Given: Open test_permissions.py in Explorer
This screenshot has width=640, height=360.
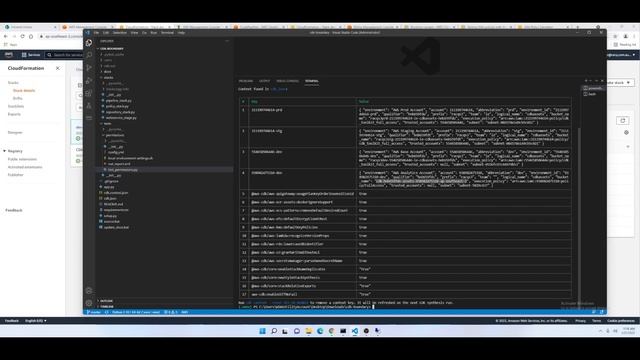Looking at the screenshot, I should point(122,169).
